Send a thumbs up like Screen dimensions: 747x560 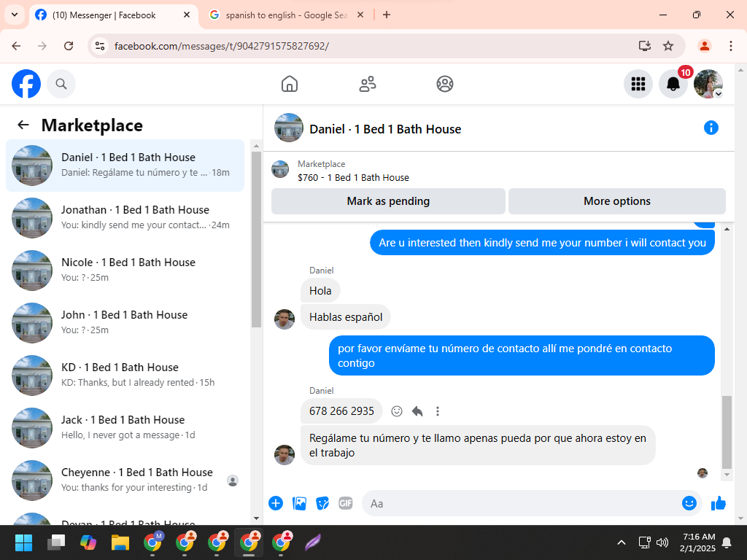pyautogui.click(x=719, y=503)
